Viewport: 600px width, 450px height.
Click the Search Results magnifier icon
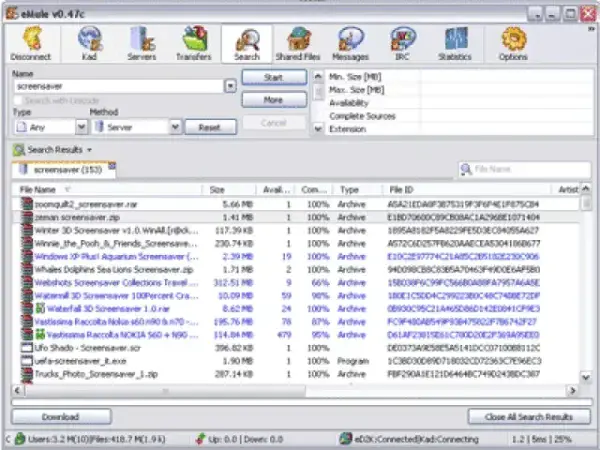18,150
